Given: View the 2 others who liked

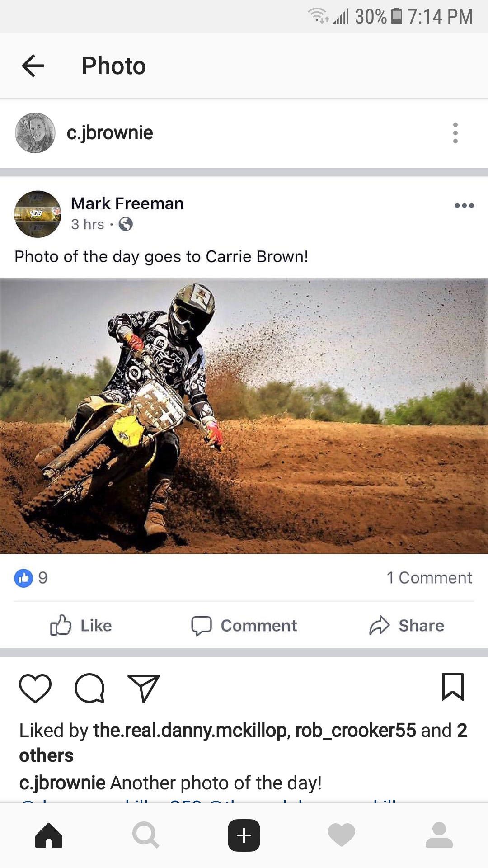Looking at the screenshot, I should click(x=243, y=743).
